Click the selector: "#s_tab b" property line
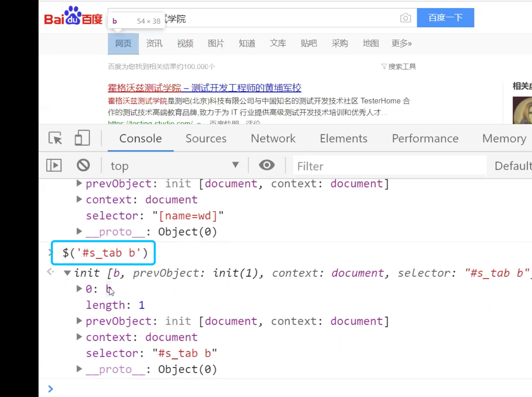The image size is (532, 397). (x=151, y=353)
